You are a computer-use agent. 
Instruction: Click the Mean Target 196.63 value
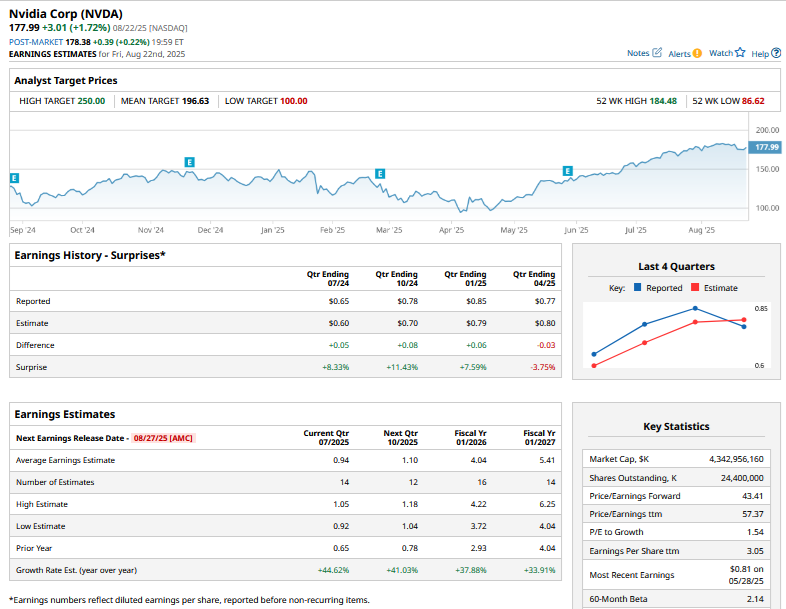(195, 101)
